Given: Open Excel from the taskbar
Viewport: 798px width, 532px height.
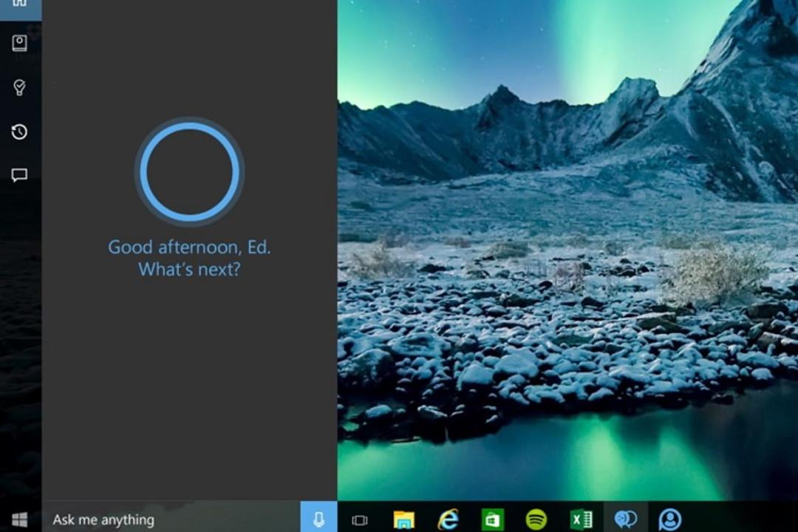Looking at the screenshot, I should [582, 519].
